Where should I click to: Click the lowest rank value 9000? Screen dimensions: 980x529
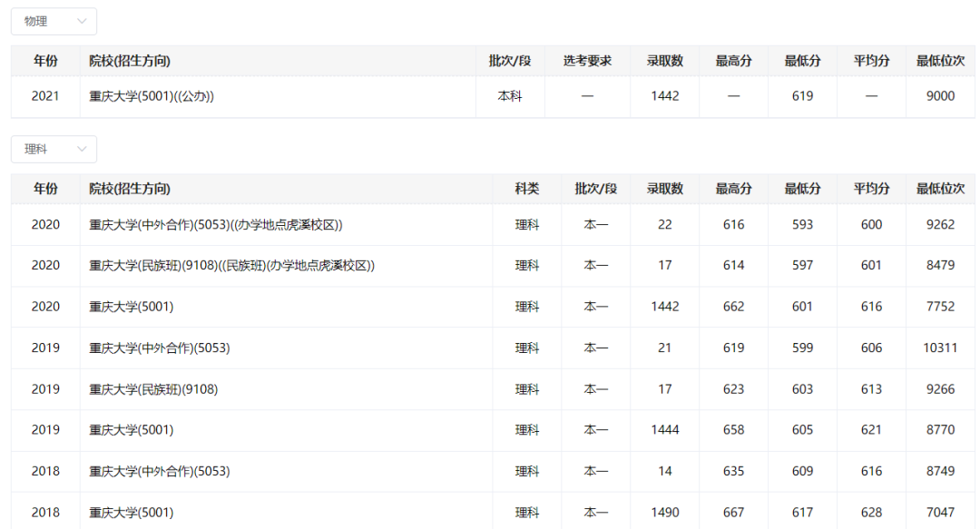pos(940,96)
